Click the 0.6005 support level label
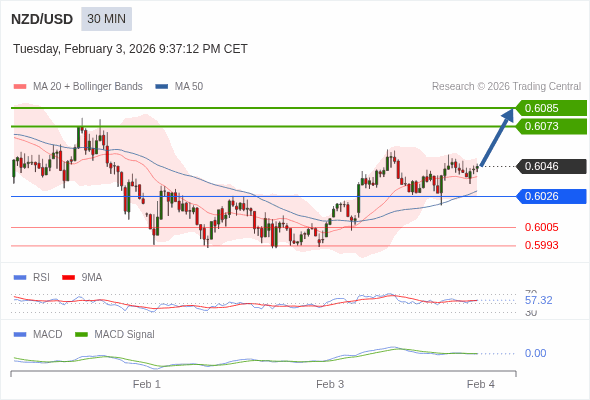 [541, 227]
